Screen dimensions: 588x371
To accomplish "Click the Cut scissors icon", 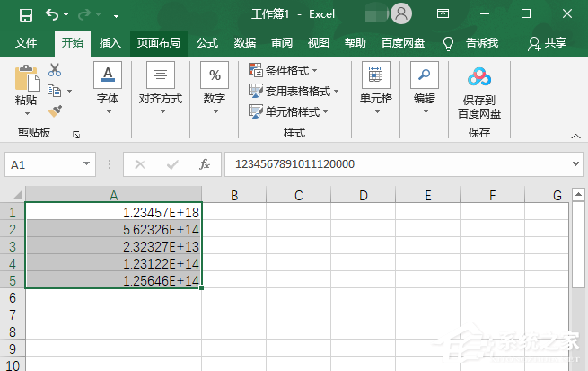I will pos(55,70).
